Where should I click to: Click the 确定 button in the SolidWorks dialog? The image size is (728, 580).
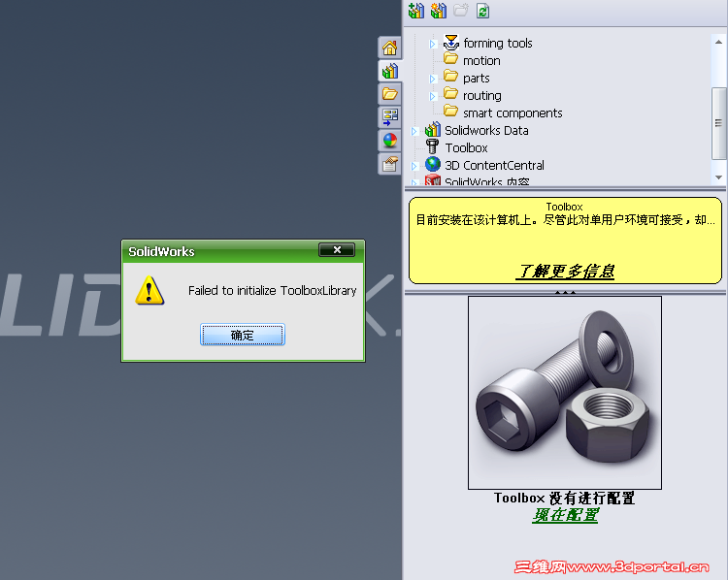(x=243, y=335)
